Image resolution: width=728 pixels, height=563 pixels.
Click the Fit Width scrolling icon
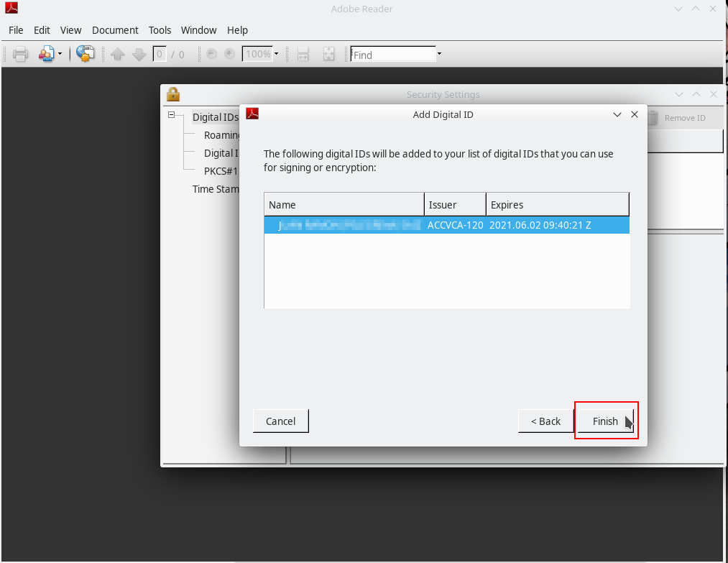click(303, 54)
